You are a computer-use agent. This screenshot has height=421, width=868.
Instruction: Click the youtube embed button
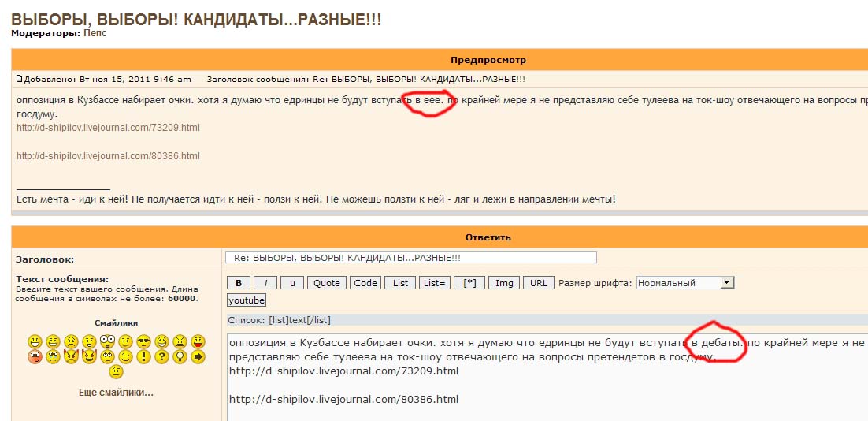tap(247, 300)
